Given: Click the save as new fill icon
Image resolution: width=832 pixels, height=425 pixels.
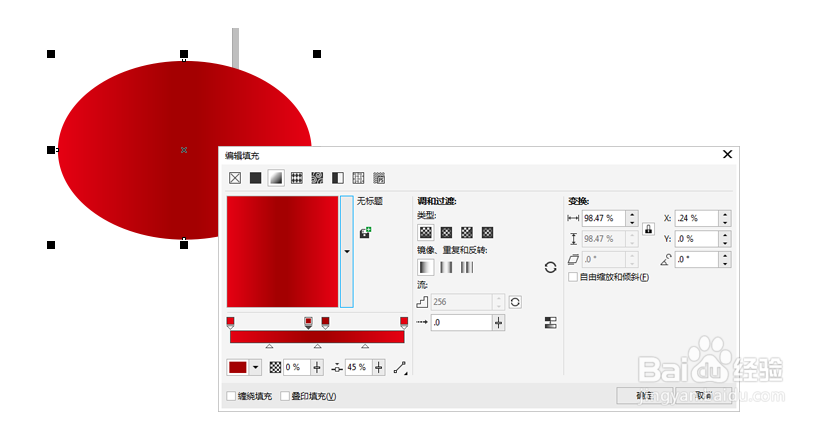Looking at the screenshot, I should 365,233.
